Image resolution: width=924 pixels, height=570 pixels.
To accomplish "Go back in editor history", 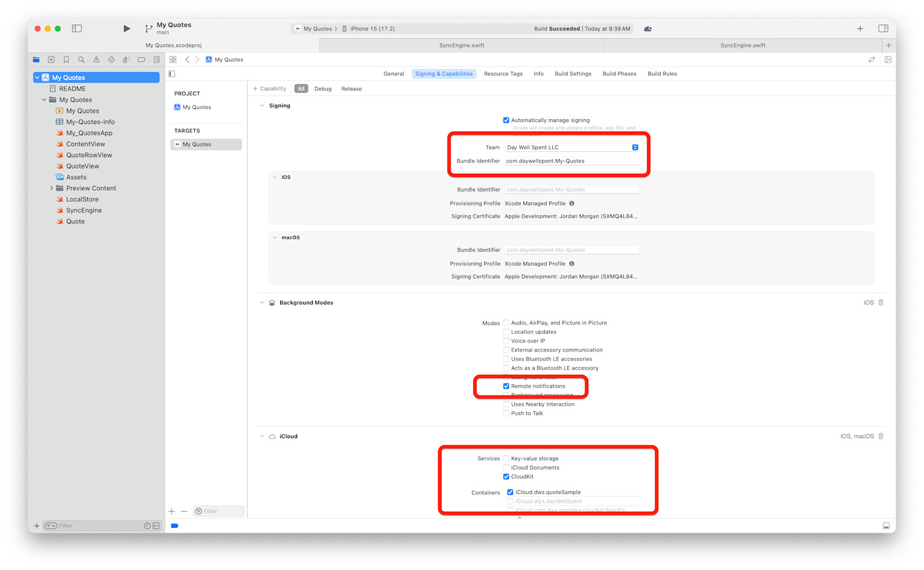I will [188, 60].
